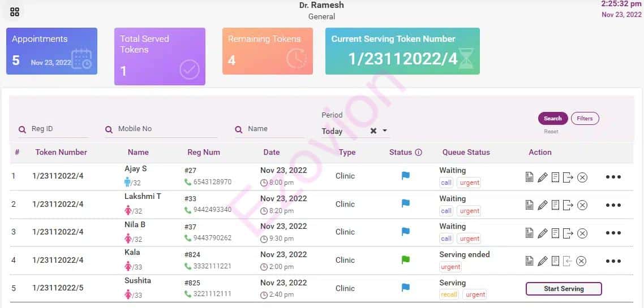
Task: Clear the Today period selection
Action: point(373,131)
